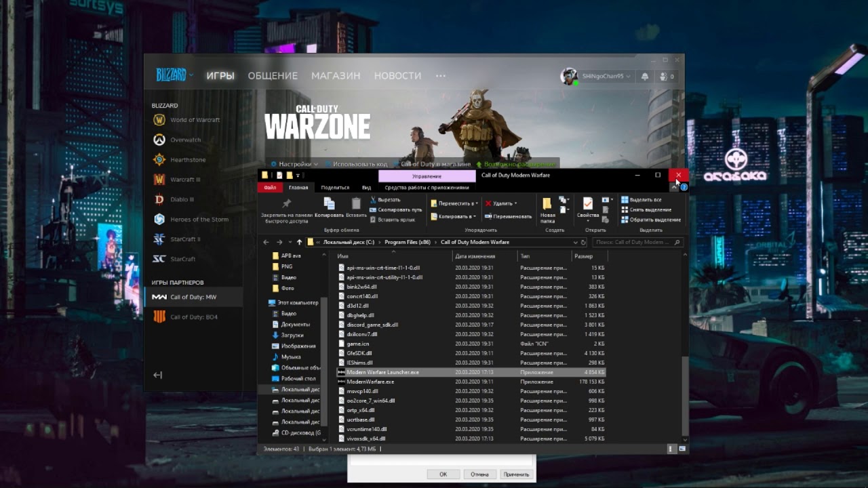Expand the Настройки dropdown in Blizzard
Screen dimensions: 868x488
click(294, 164)
